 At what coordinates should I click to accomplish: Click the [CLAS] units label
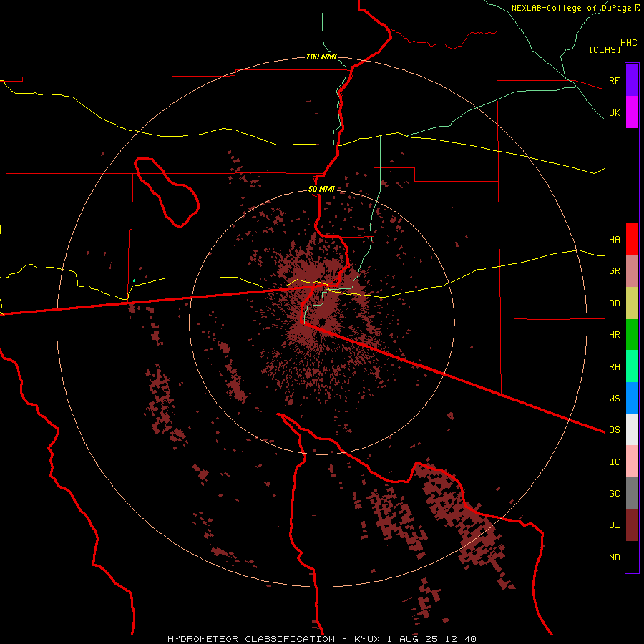click(x=605, y=49)
